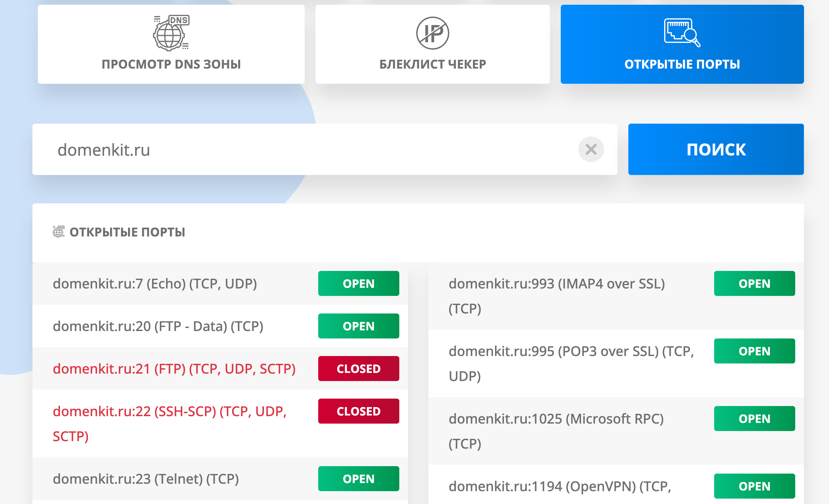Click OPEN badge for port 7 Echo
The height and width of the screenshot is (504, 829).
358,283
